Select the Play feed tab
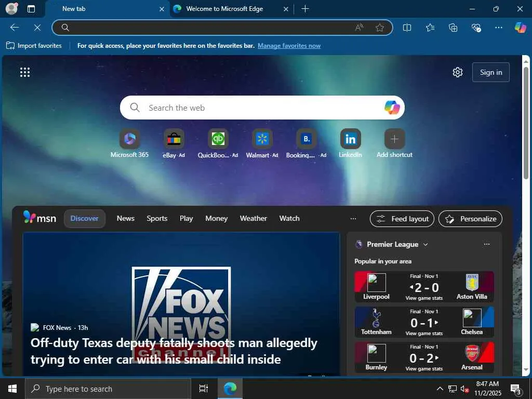This screenshot has width=532, height=399. tap(187, 219)
